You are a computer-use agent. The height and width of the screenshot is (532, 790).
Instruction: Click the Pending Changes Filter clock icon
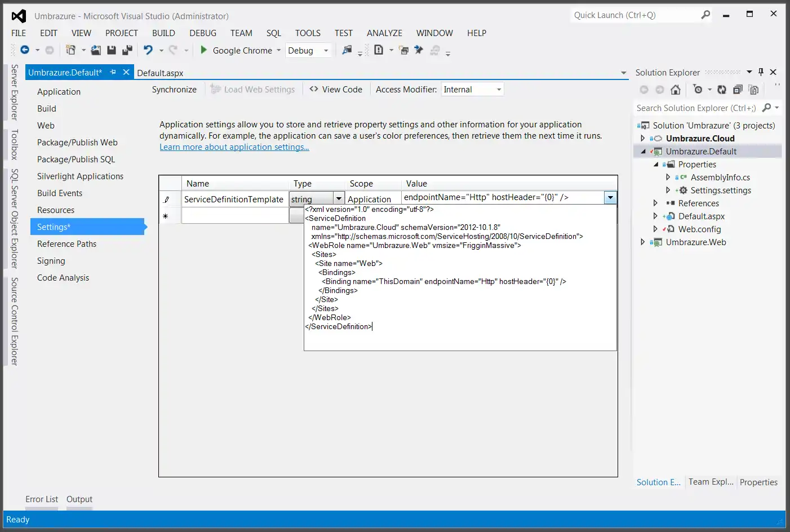point(698,90)
